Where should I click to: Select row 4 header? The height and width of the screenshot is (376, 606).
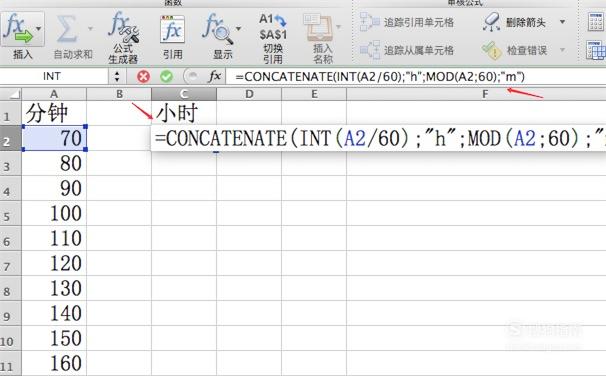[11, 188]
